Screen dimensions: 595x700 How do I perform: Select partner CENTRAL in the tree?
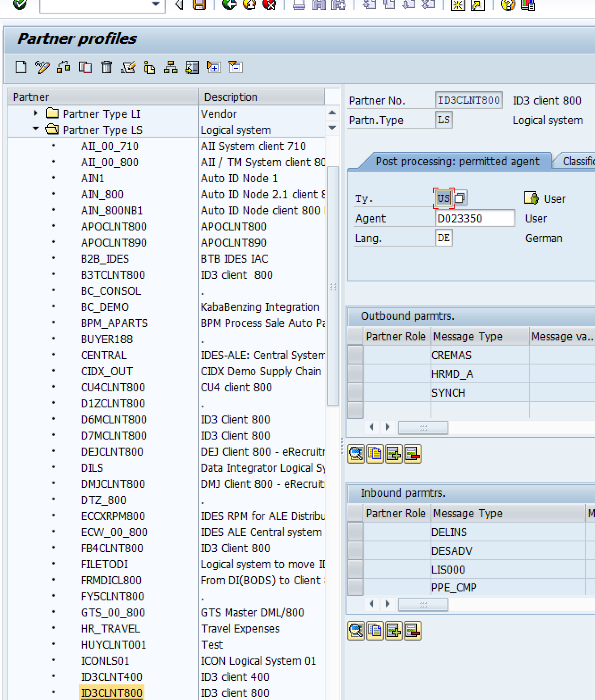tap(104, 355)
